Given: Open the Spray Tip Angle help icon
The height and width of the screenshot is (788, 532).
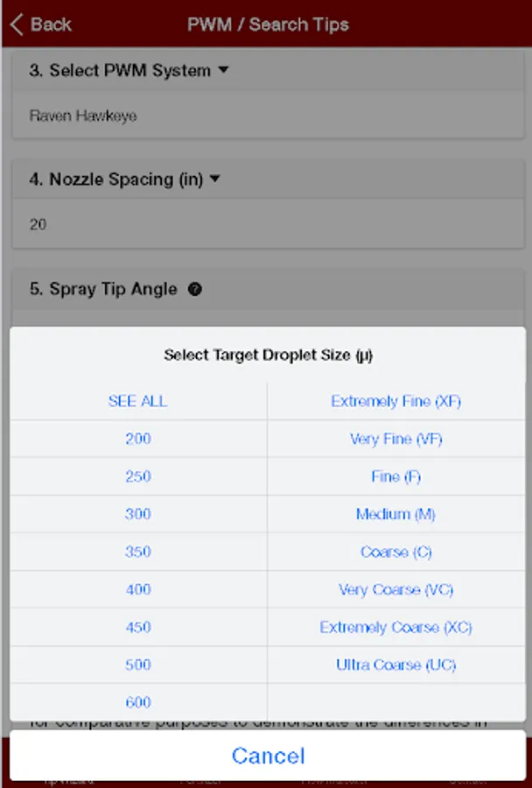Looking at the screenshot, I should (x=194, y=289).
